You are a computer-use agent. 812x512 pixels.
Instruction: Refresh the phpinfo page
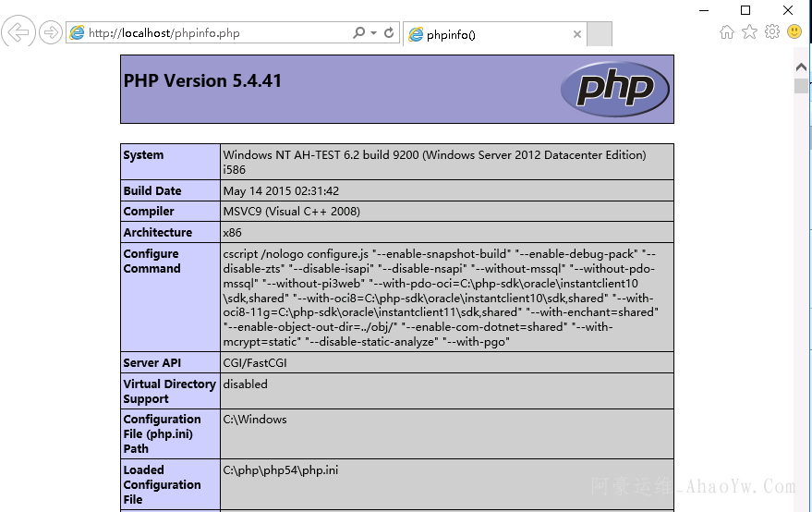tap(389, 33)
